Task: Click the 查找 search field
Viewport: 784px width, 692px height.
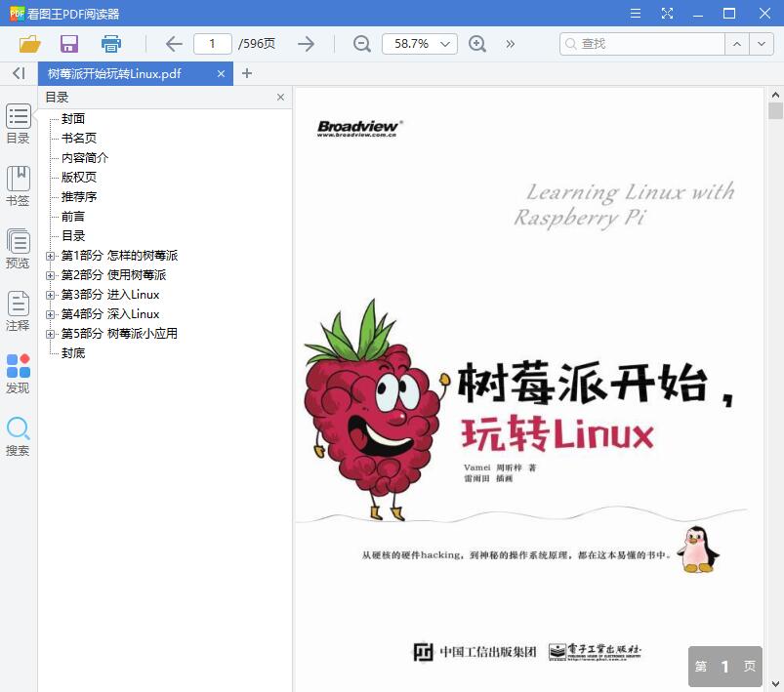Action: click(x=642, y=44)
